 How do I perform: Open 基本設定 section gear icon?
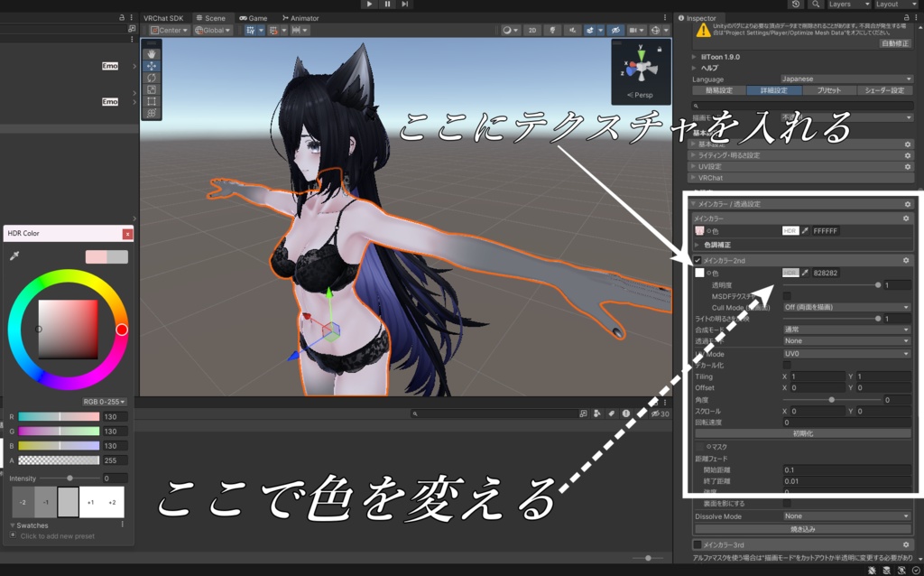pyautogui.click(x=908, y=144)
